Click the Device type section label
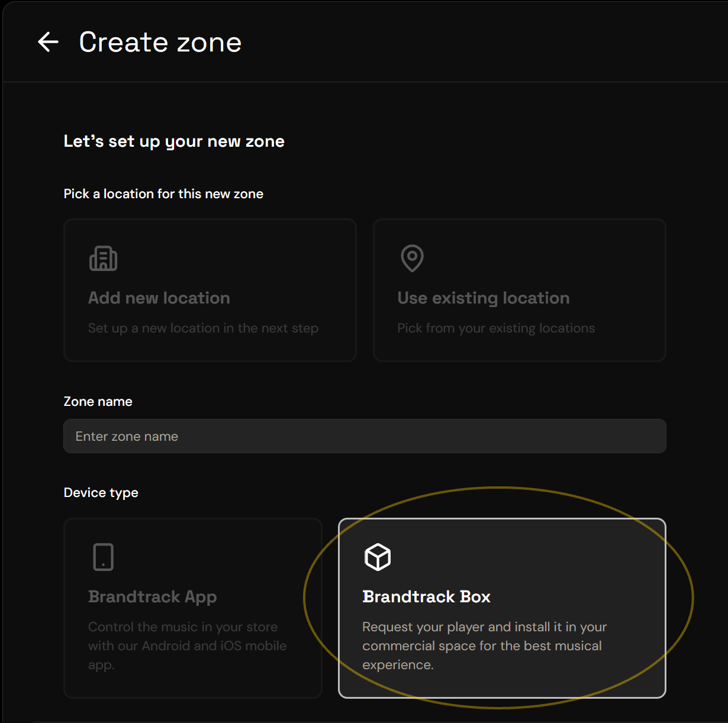The width and height of the screenshot is (728, 723). pyautogui.click(x=101, y=492)
